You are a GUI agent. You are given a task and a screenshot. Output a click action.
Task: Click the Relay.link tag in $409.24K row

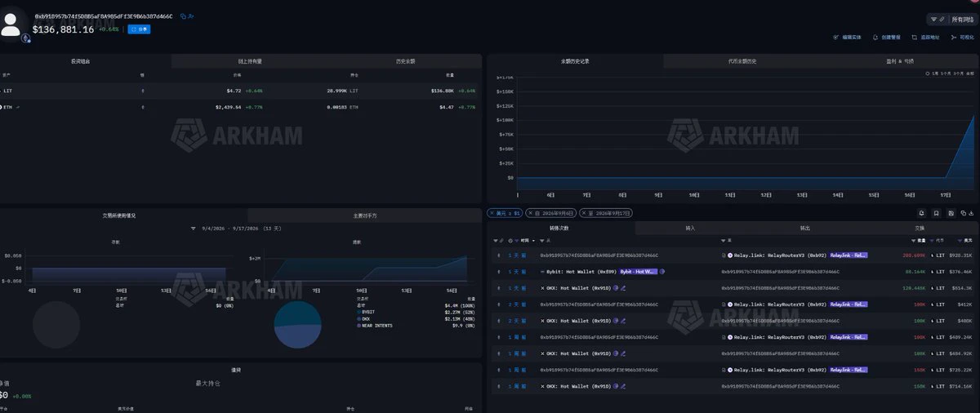[x=849, y=336]
